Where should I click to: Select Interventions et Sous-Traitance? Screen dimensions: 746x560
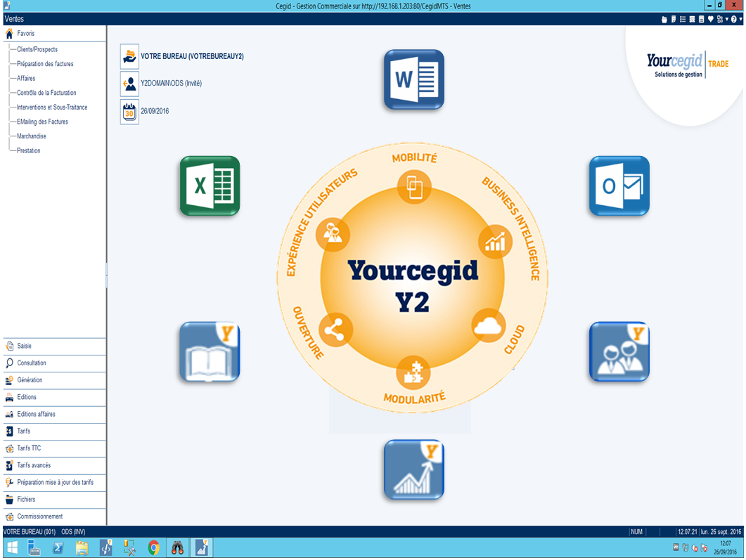(52, 108)
